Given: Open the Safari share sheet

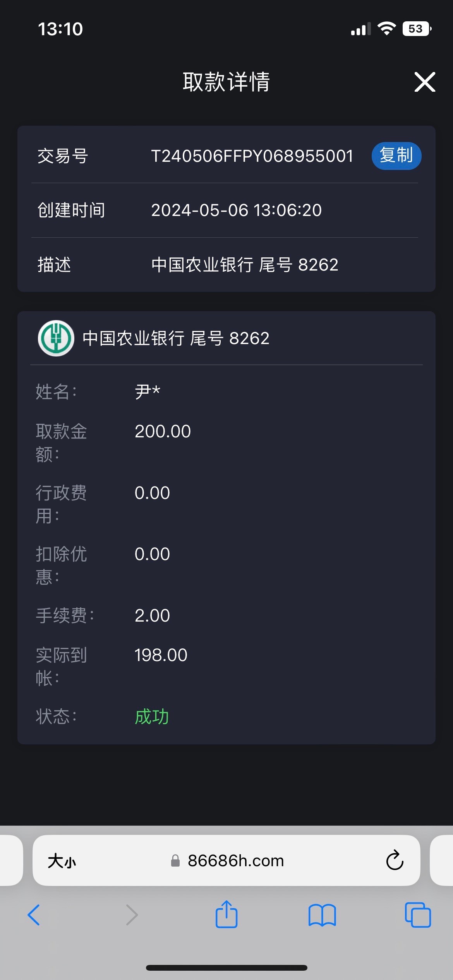Looking at the screenshot, I should [x=226, y=914].
